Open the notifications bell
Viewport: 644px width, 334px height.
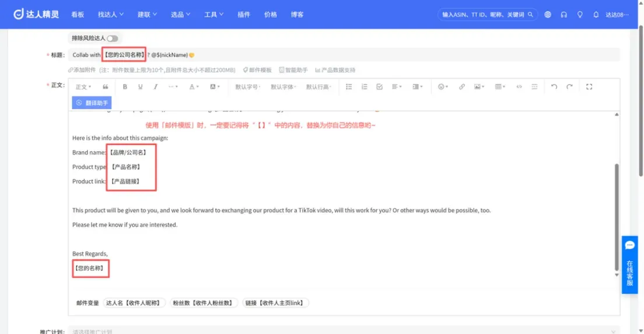pos(596,15)
